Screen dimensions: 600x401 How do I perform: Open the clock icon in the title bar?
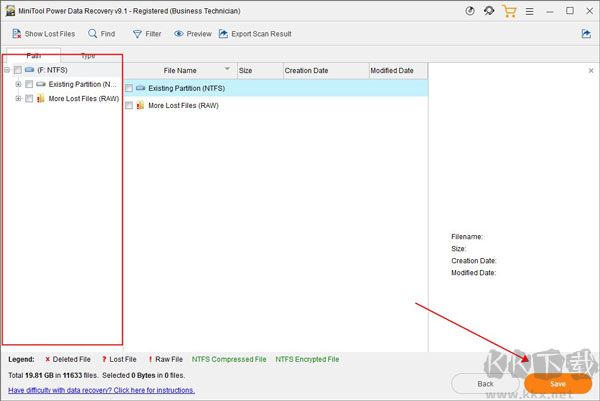[470, 11]
